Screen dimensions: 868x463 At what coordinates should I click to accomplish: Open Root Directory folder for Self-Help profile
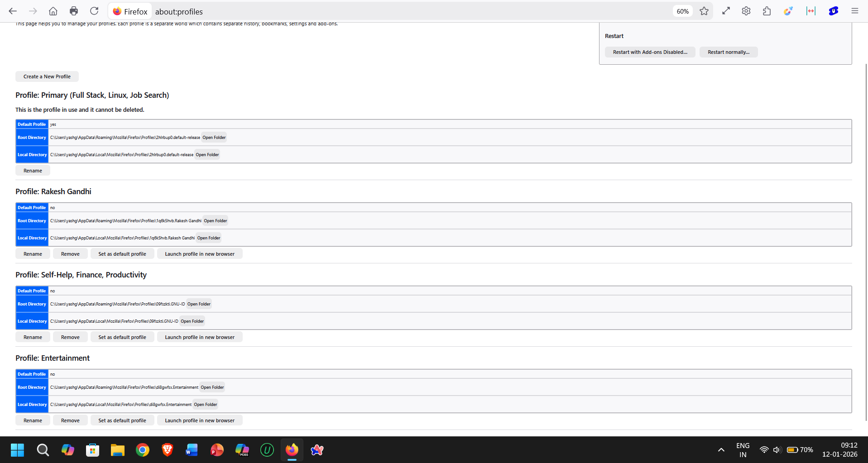[199, 304]
